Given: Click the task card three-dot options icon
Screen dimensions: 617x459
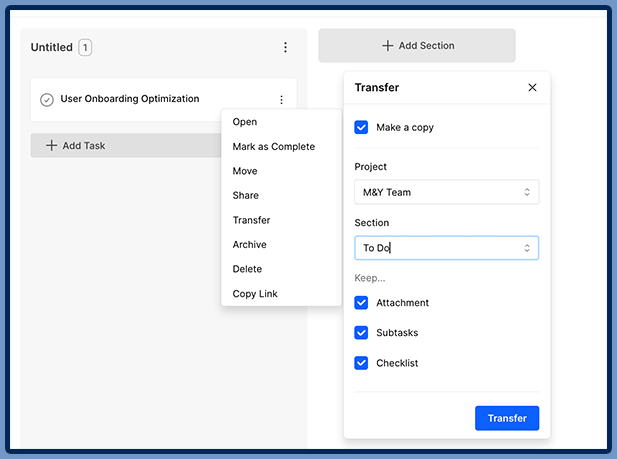Looking at the screenshot, I should pos(281,100).
